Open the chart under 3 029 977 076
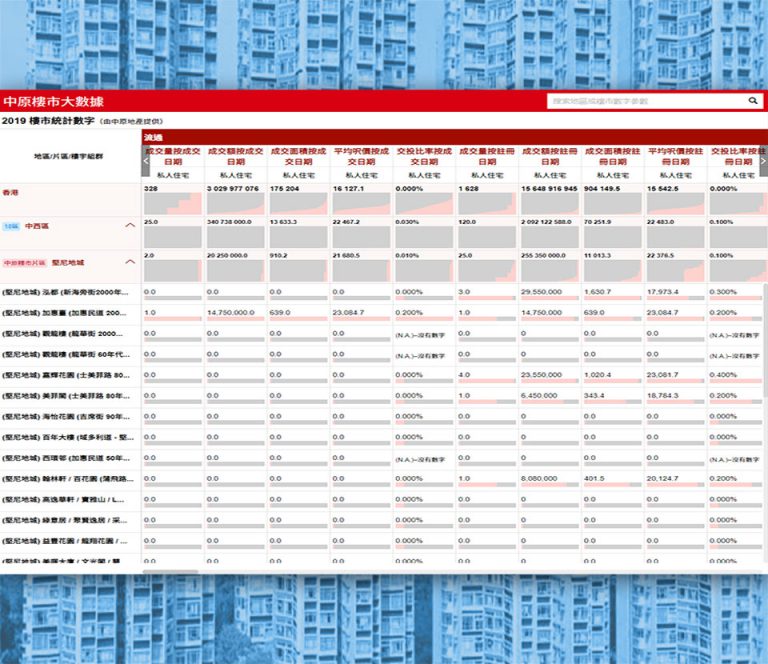 click(x=236, y=204)
